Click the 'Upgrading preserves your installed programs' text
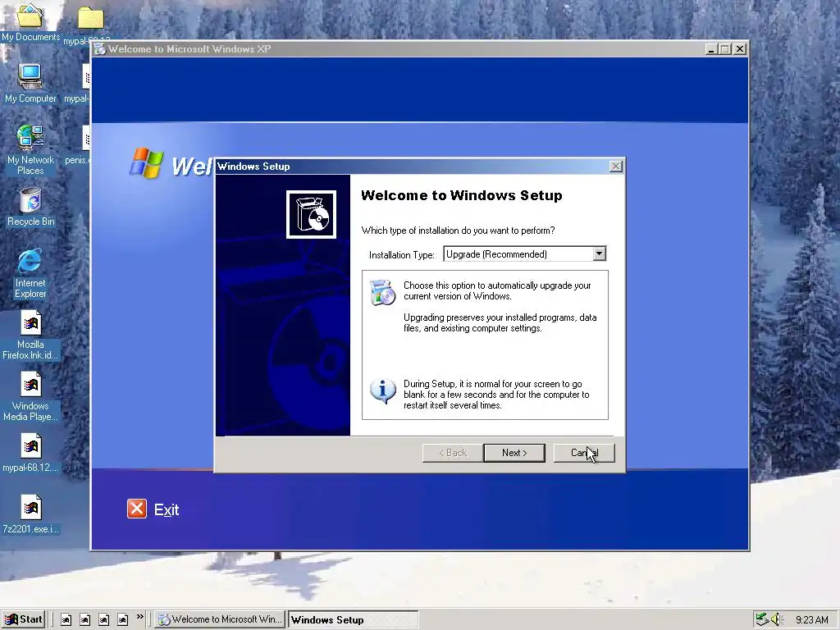The width and height of the screenshot is (840, 630). (500, 322)
